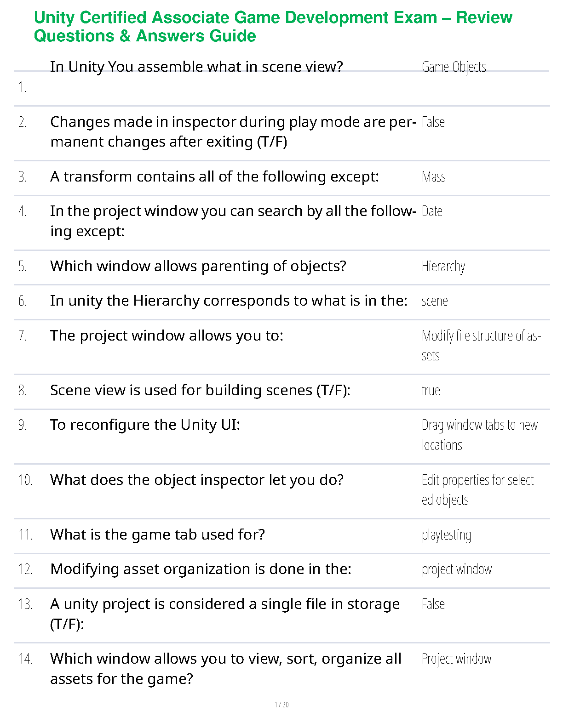563x728 pixels.
Task: Click the question about inspector play mode changes
Action: click(233, 131)
